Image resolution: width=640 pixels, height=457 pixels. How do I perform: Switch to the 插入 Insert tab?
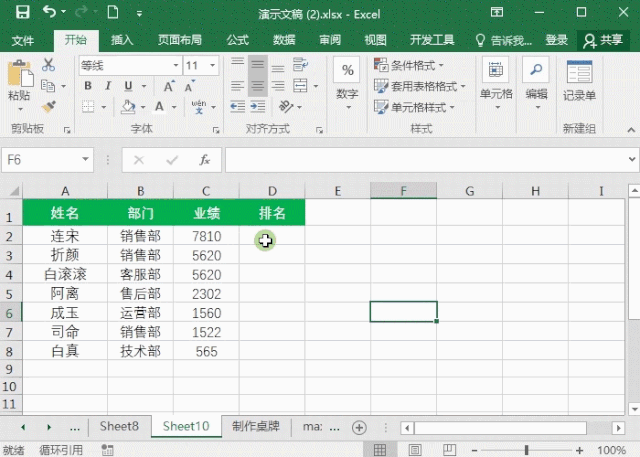point(122,40)
